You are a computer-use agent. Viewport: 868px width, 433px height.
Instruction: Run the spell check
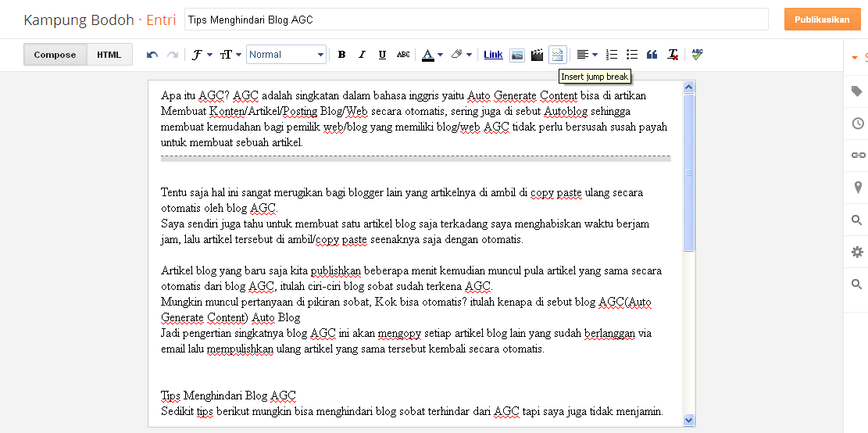(698, 55)
